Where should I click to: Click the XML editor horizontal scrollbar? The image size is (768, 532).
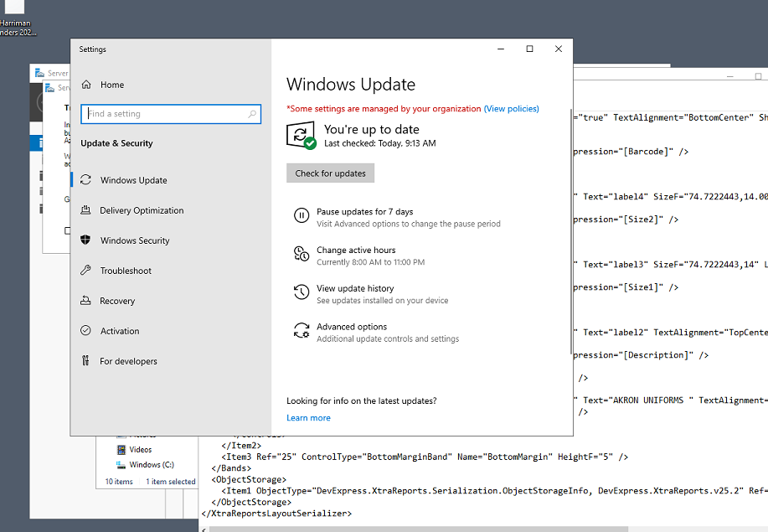(x=419, y=529)
